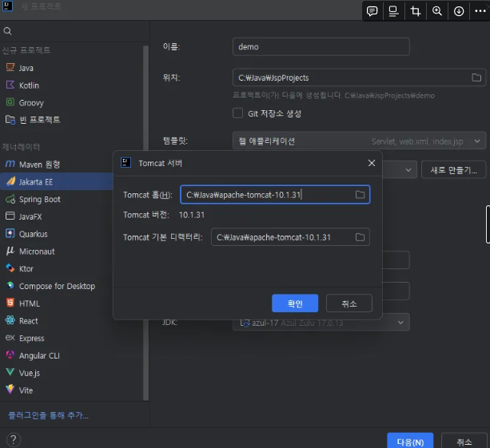
Task: Select Jakarta EE generator
Action: [x=56, y=182]
